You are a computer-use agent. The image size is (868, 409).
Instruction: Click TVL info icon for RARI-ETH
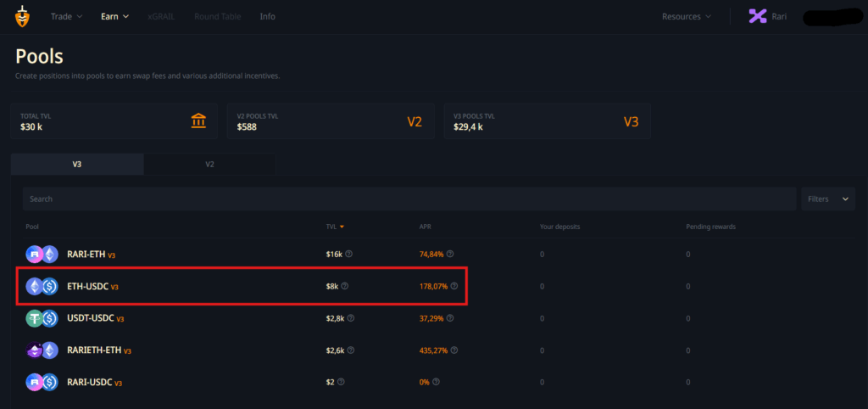[x=348, y=254]
